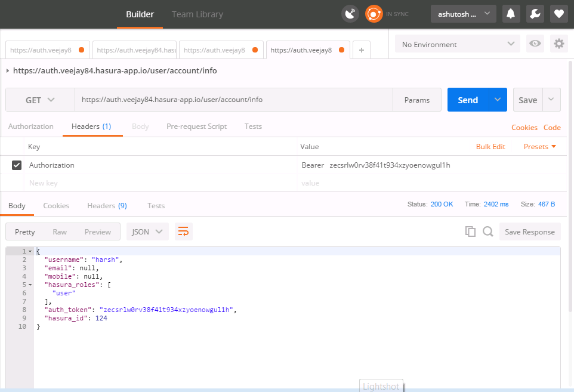The width and height of the screenshot is (574, 392).
Task: Switch to the Team Library tab
Action: point(197,14)
